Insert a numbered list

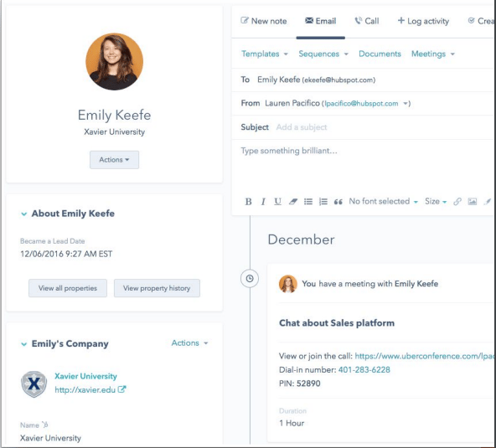click(x=323, y=202)
